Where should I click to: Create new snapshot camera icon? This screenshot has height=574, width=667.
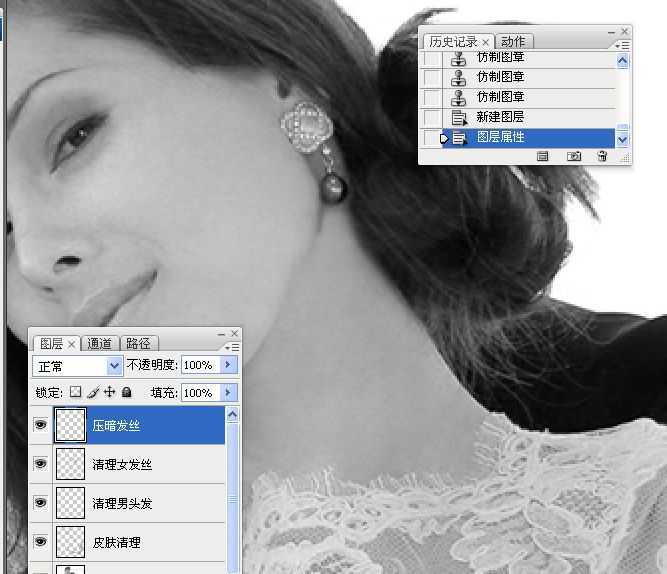tap(573, 156)
